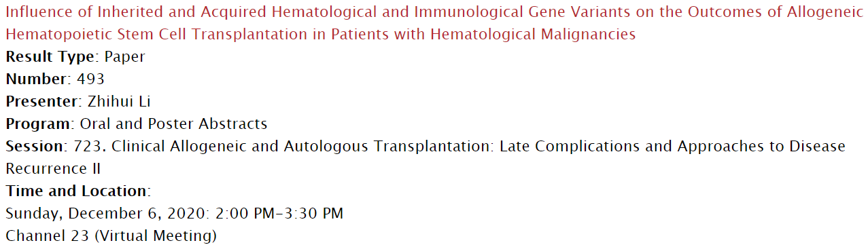Select the word Paper after Result Type
The height and width of the screenshot is (245, 868).
(x=124, y=56)
